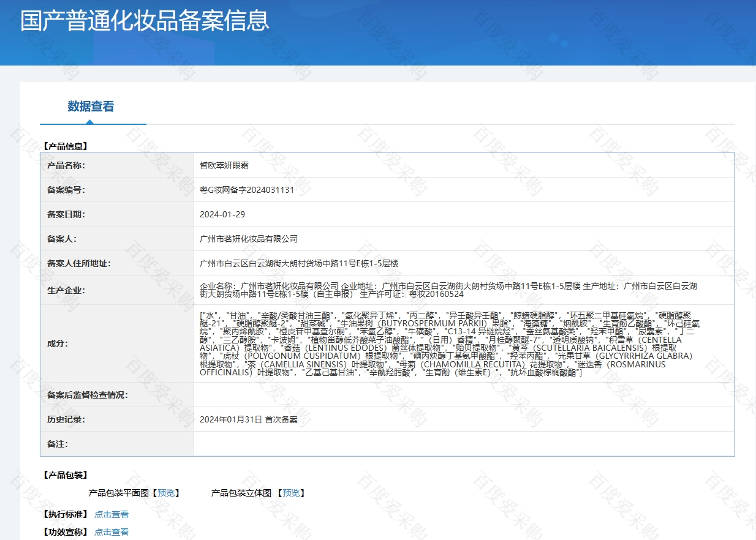
Task: Click the 备案后监督检查情况 row label
Action: tap(88, 395)
